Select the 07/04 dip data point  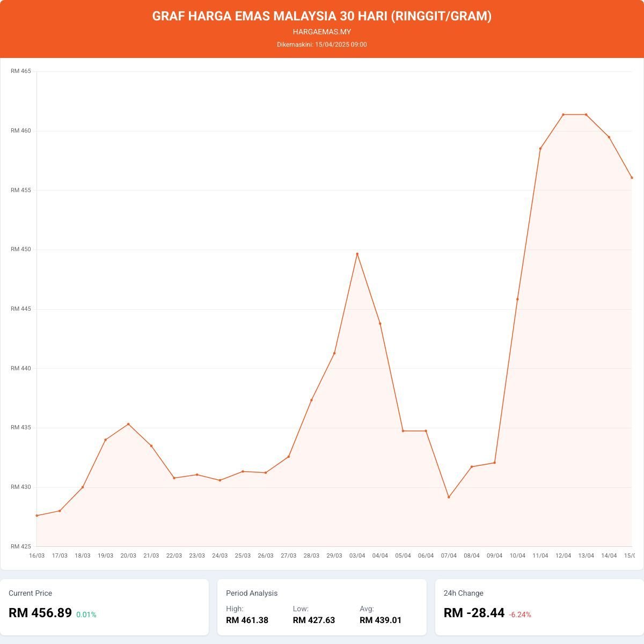point(449,497)
